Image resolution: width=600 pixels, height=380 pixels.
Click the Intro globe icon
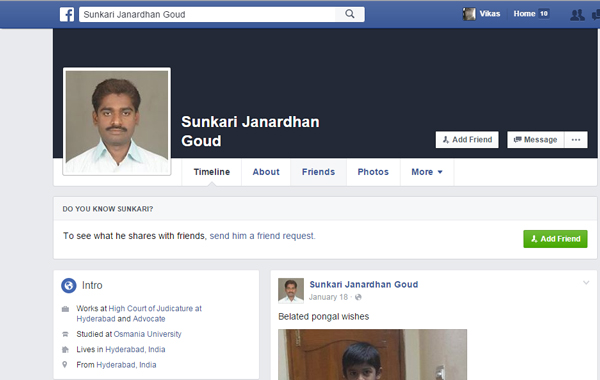69,285
